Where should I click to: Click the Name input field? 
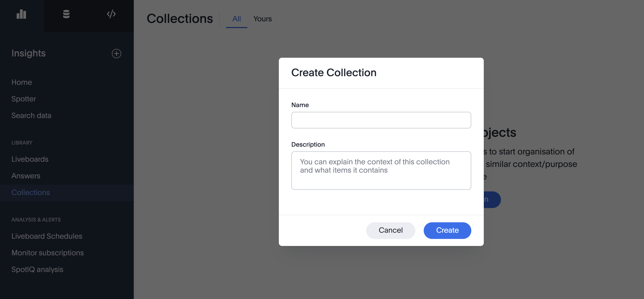[x=381, y=120]
